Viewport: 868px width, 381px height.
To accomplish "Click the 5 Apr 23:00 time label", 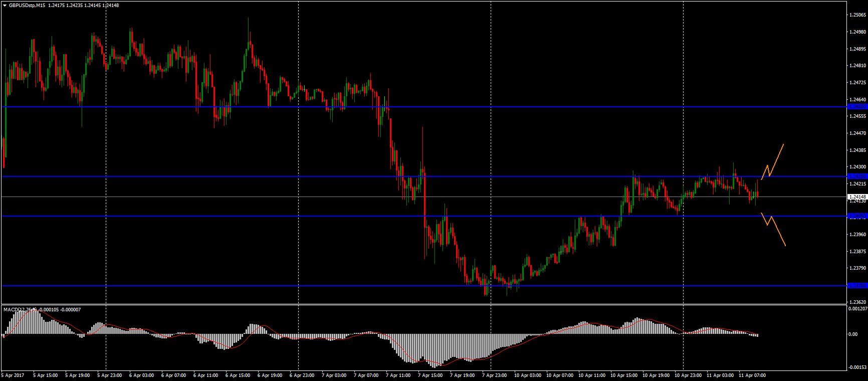I will click(109, 375).
